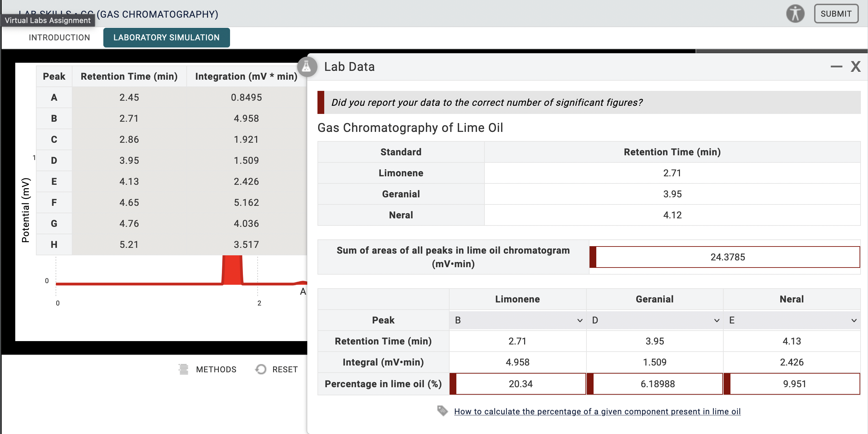Switch to the Introduction tab

[59, 37]
